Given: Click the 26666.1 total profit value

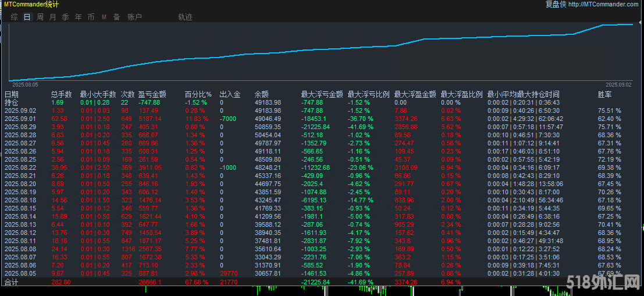Looking at the screenshot, I should pyautogui.click(x=150, y=283).
